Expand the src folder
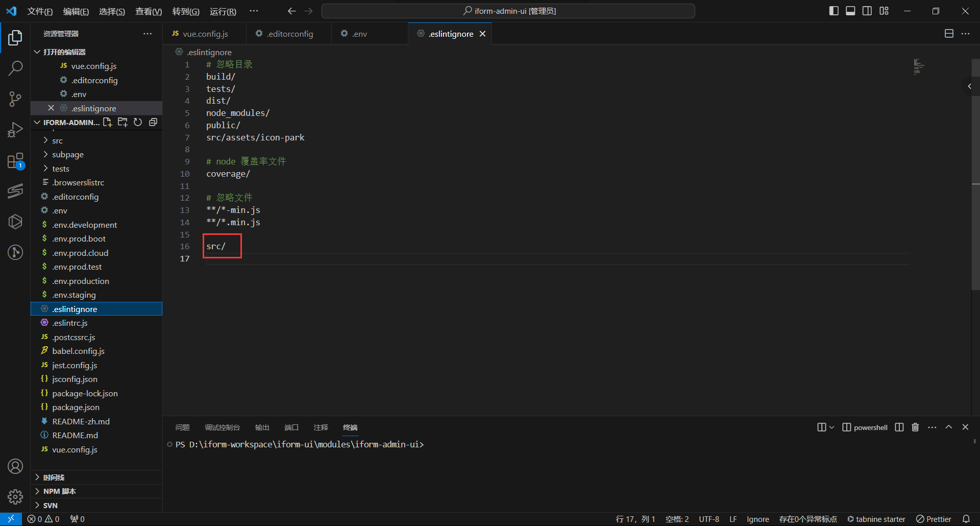The image size is (980, 526). pos(57,140)
